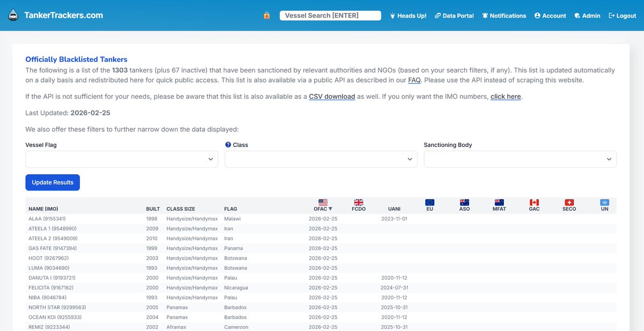Sort by the CLASS SIZE column header

(181, 209)
